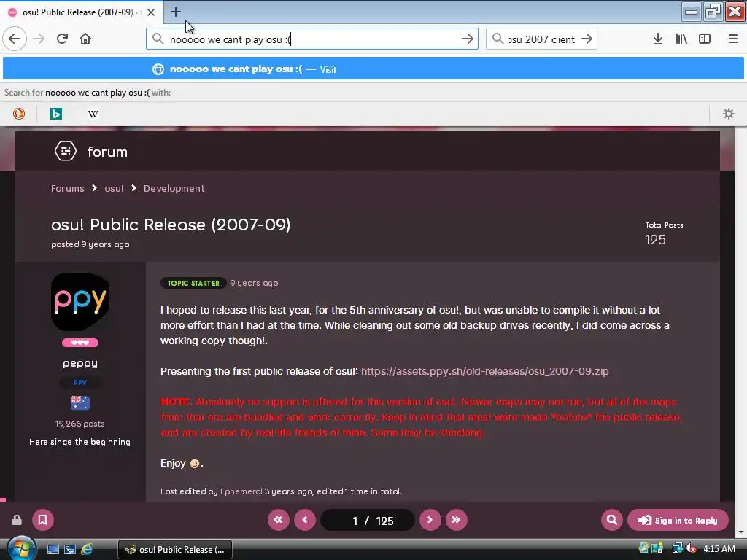Click peppy's ppy avatar image
This screenshot has width=747, height=560.
tap(80, 301)
